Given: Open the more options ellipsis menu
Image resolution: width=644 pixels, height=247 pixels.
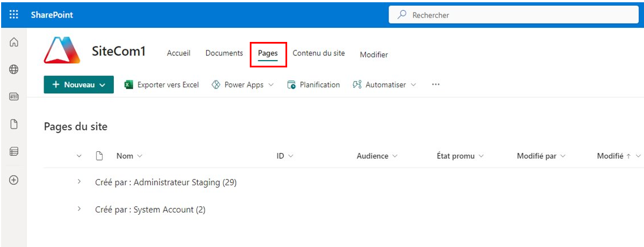Looking at the screenshot, I should coord(436,84).
